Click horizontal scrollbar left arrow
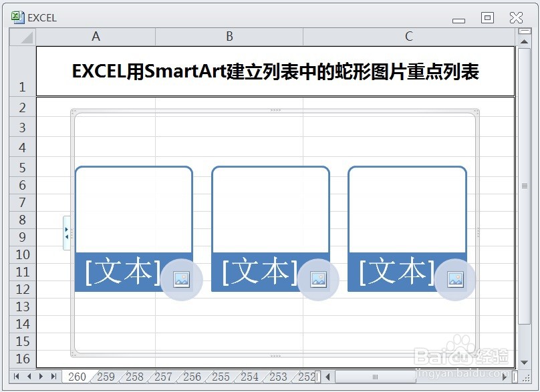Image resolution: width=540 pixels, height=392 pixels. (328, 377)
